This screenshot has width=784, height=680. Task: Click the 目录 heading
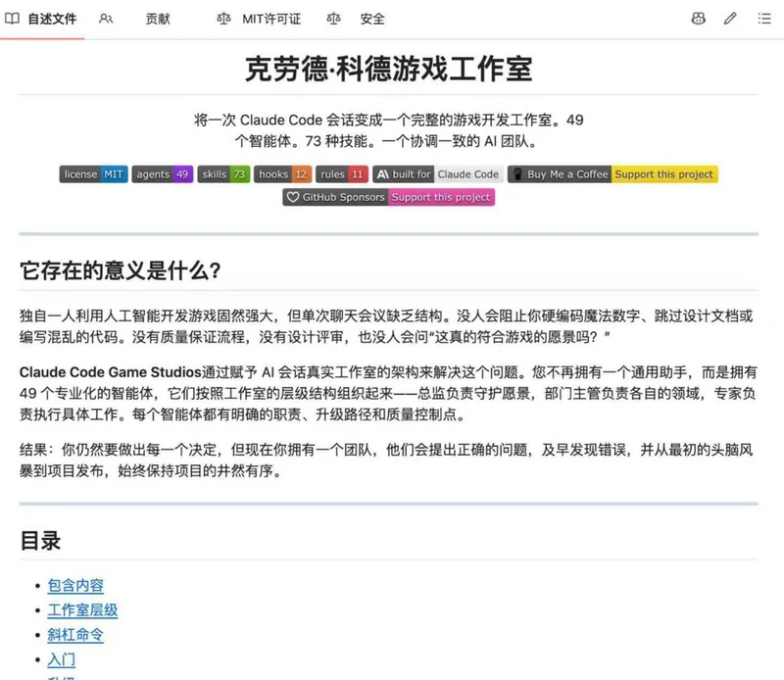point(40,541)
